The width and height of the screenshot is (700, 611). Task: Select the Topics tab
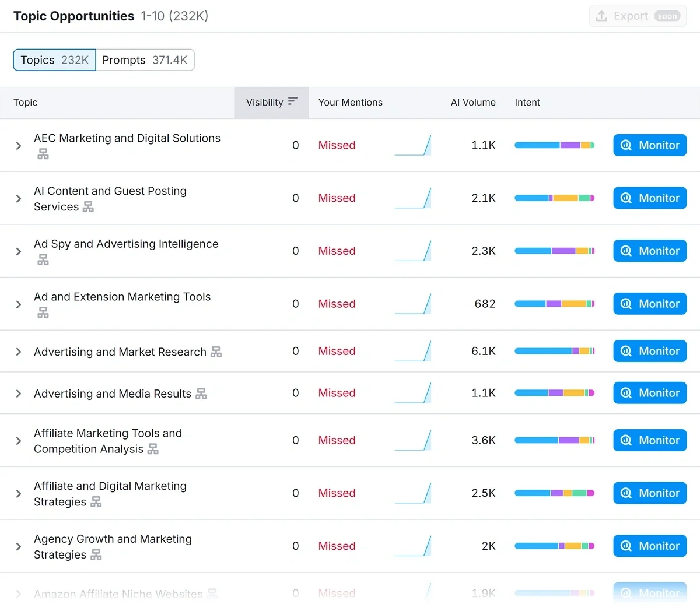pyautogui.click(x=54, y=59)
